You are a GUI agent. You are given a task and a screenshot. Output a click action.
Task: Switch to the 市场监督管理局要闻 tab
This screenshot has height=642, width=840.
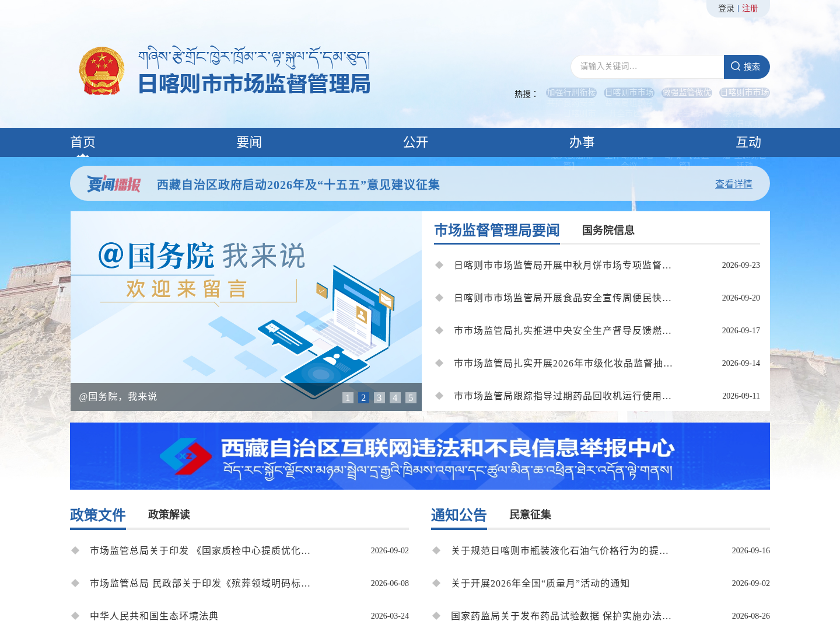pyautogui.click(x=497, y=231)
